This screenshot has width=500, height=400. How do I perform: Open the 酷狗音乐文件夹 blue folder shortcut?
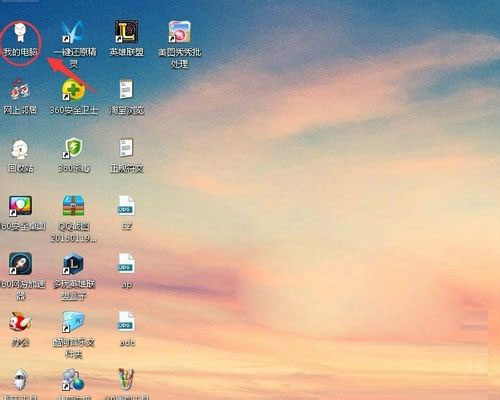[74, 322]
